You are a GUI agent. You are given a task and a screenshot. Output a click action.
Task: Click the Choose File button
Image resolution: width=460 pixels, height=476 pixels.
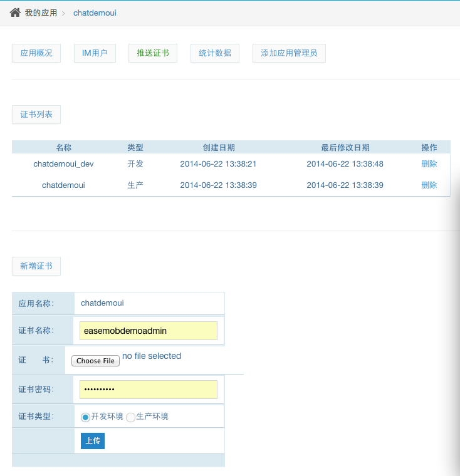[x=95, y=361]
